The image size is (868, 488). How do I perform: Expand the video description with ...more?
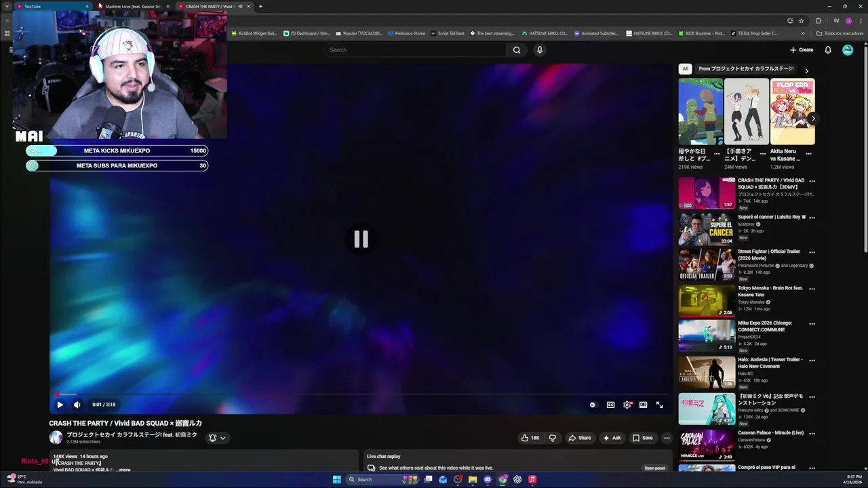(x=124, y=470)
